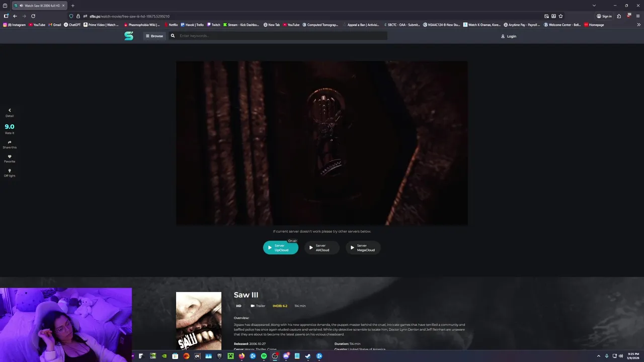Click the 114 min duration next to IMDB
The height and width of the screenshot is (362, 644).
(300, 306)
